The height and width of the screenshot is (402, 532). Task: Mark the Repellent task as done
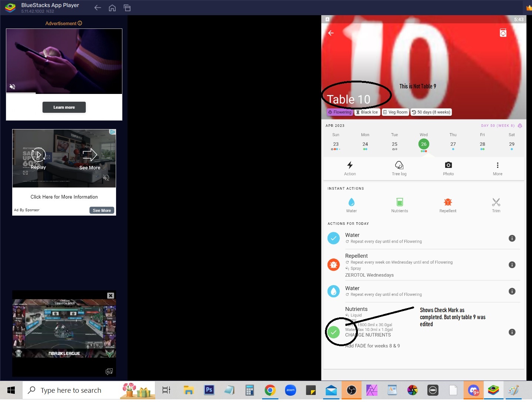(333, 265)
